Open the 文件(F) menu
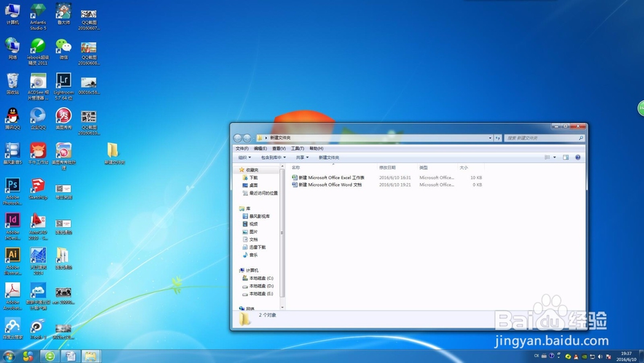 point(242,148)
